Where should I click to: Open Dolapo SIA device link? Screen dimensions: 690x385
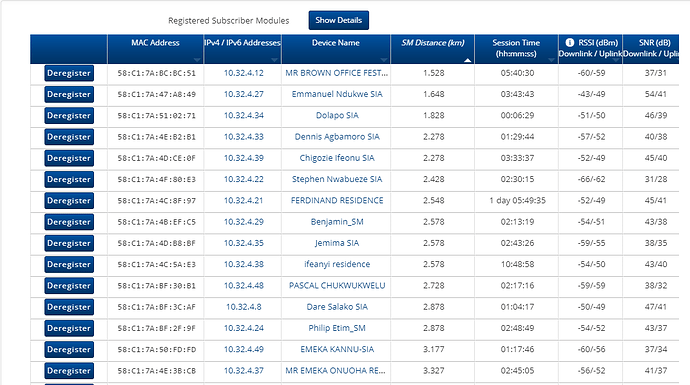pos(337,115)
